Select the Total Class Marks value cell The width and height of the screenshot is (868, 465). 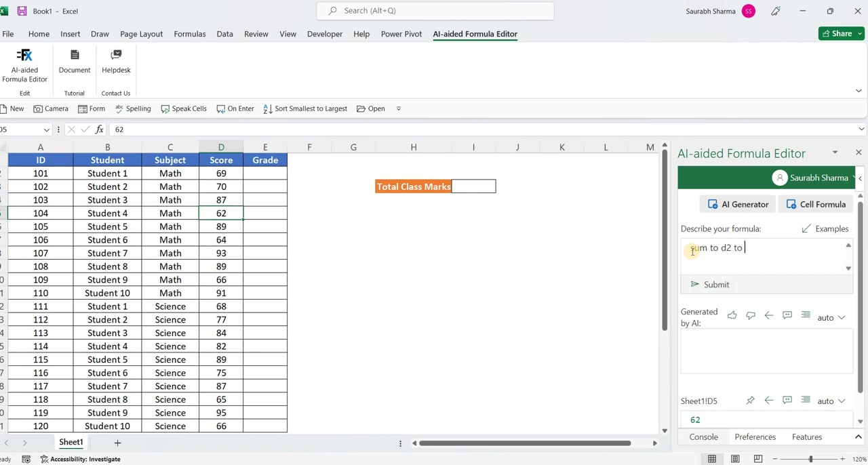(473, 186)
